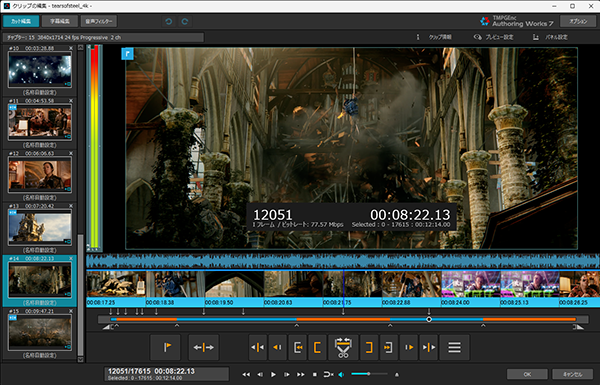Delete chapter #11 with its X button
This screenshot has width=600, height=385.
71,101
